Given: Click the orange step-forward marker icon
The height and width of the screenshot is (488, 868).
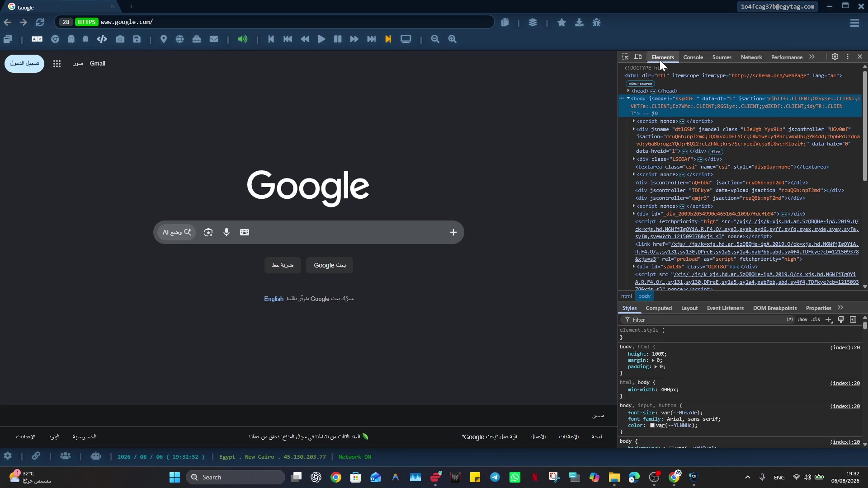Looking at the screenshot, I should tap(388, 39).
